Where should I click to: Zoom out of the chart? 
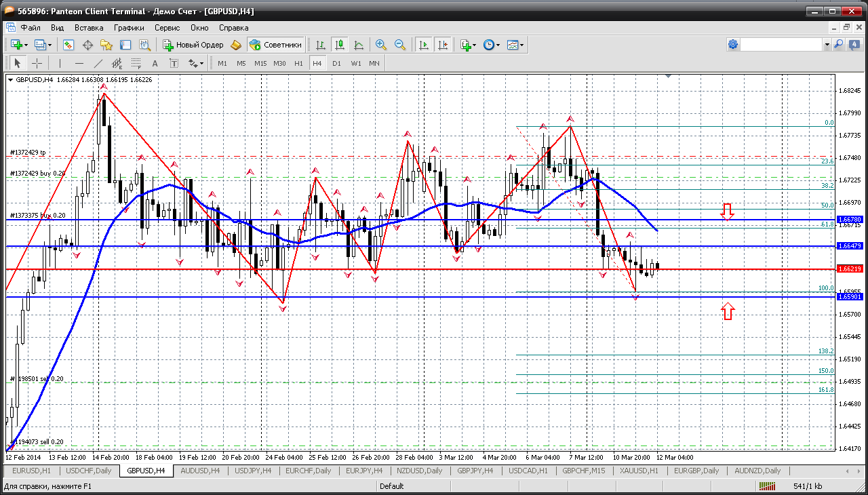pyautogui.click(x=400, y=45)
